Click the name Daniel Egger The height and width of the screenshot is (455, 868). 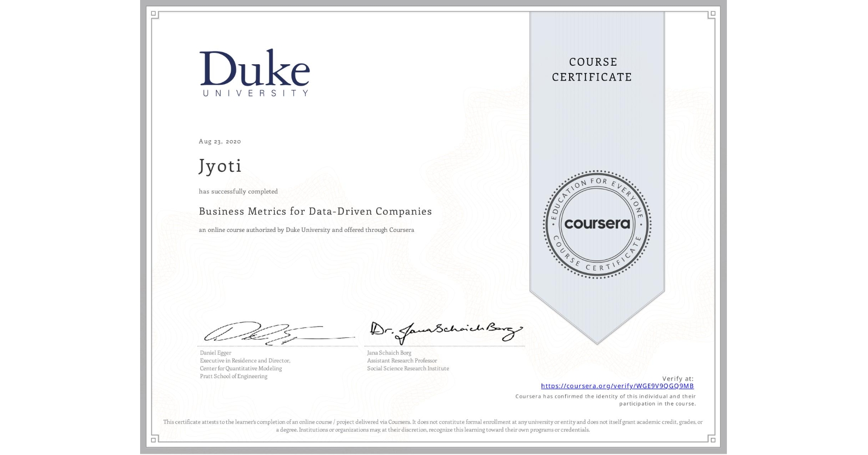point(216,353)
